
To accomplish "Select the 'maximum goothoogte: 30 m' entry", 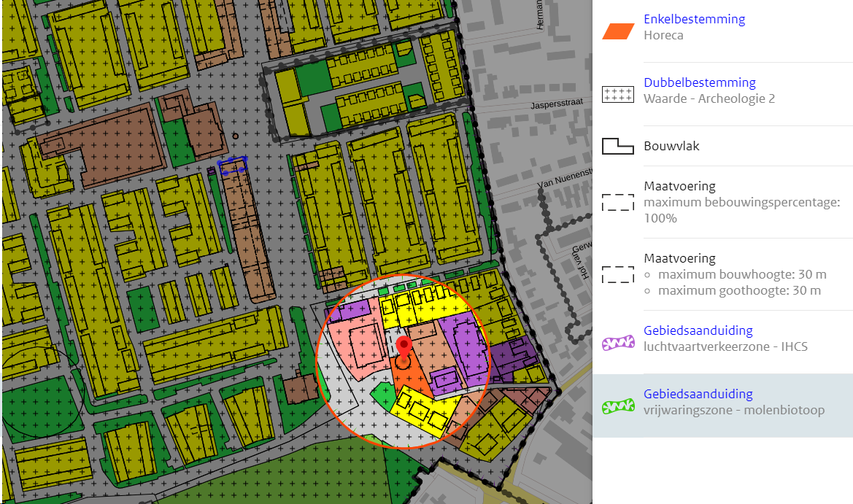I will coord(739,291).
